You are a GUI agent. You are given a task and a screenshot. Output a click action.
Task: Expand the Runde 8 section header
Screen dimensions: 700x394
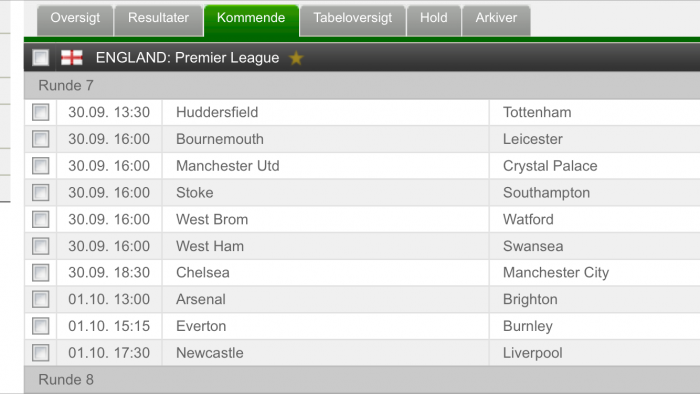pyautogui.click(x=362, y=380)
